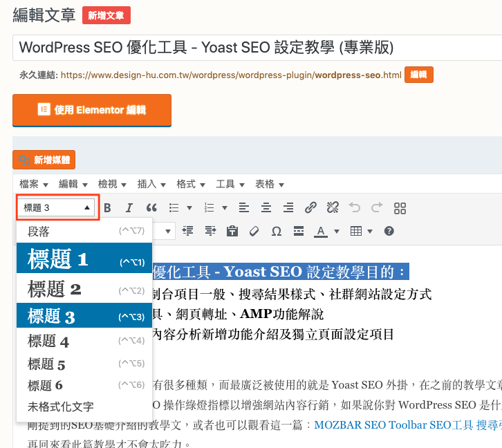This screenshot has width=502, height=448.
Task: Click the line about 搜尋結果樣式、社群網站設定方式
Action: (x=292, y=294)
